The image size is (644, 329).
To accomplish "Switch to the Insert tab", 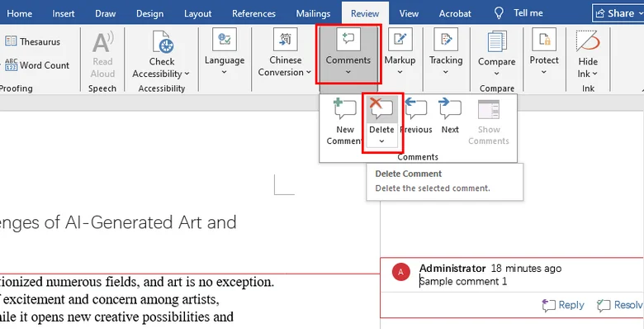I will (x=64, y=13).
